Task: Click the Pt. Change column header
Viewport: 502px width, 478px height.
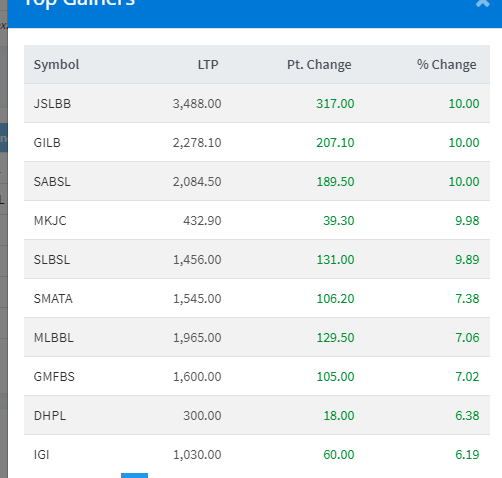Action: tap(319, 64)
